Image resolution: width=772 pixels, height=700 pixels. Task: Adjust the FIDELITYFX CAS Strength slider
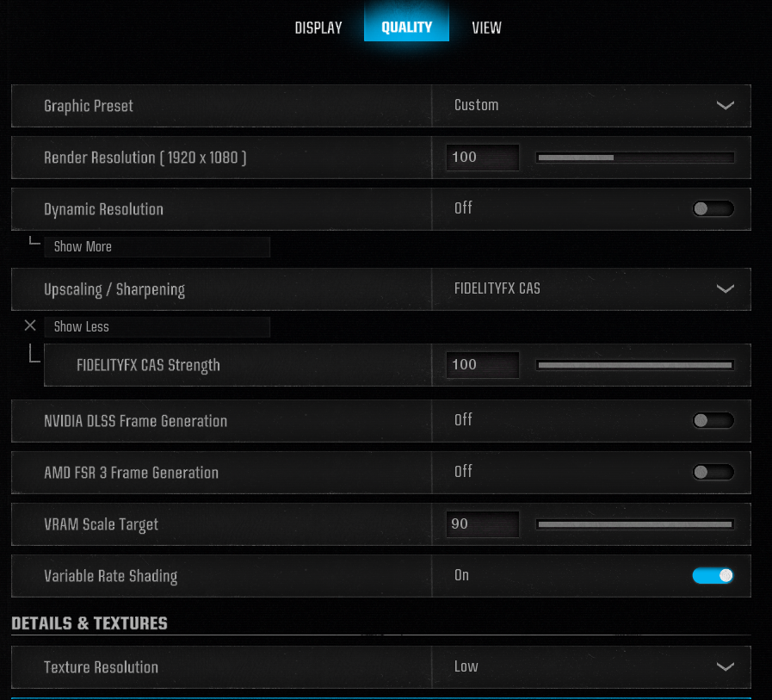[x=635, y=365]
